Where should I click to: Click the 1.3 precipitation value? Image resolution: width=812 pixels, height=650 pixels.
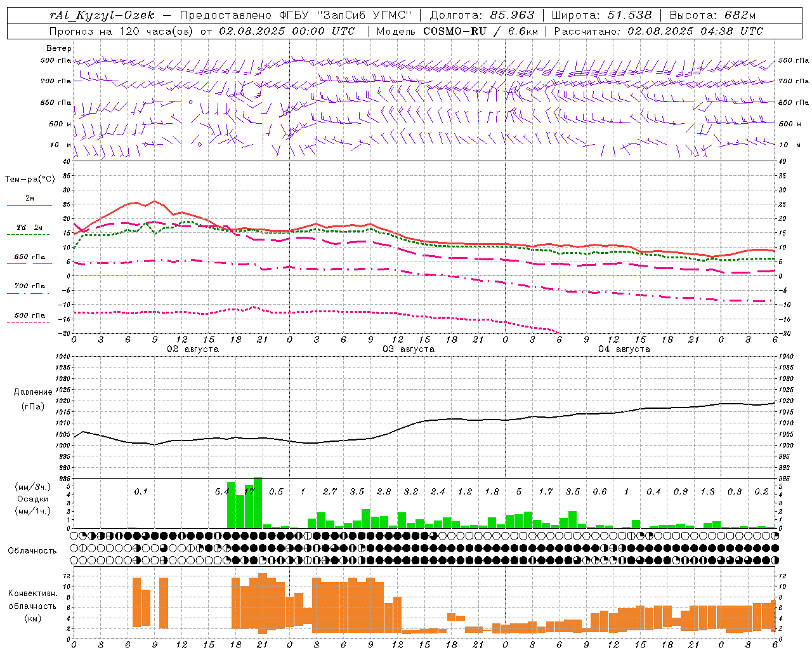pos(707,491)
